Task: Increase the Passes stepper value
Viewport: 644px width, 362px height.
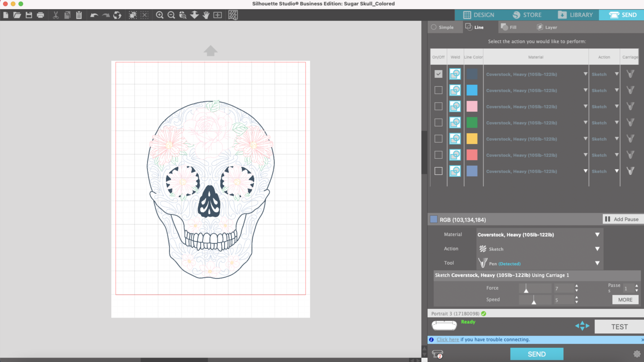Action: [x=637, y=286]
